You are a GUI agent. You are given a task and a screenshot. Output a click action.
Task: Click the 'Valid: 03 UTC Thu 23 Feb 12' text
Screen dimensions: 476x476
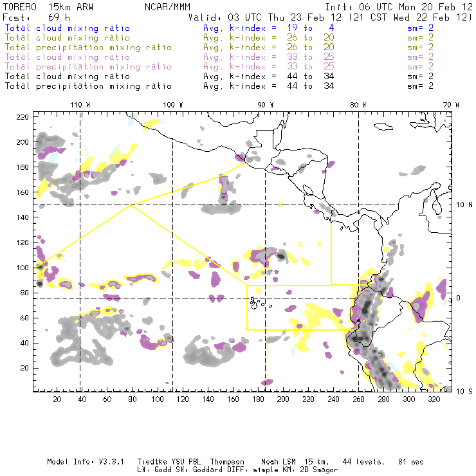click(x=265, y=17)
